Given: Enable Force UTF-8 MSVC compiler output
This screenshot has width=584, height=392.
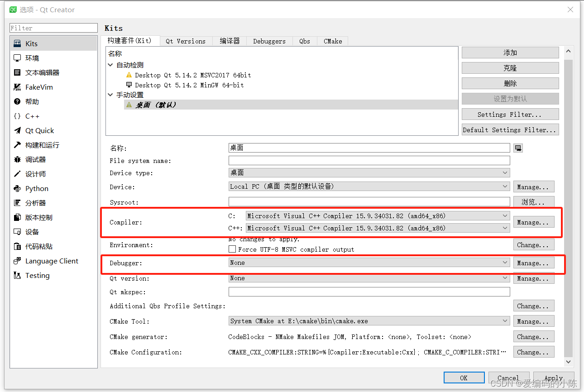Looking at the screenshot, I should 232,249.
